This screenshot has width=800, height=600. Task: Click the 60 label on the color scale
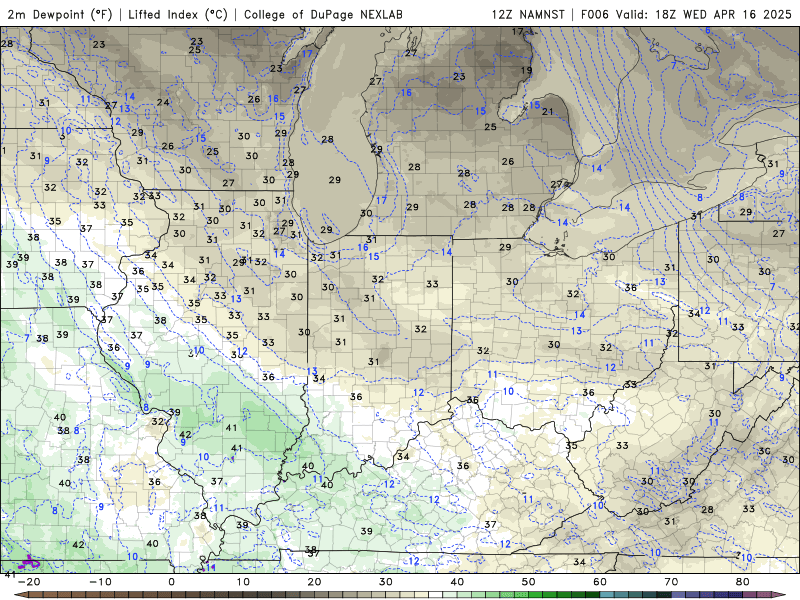coord(600,582)
